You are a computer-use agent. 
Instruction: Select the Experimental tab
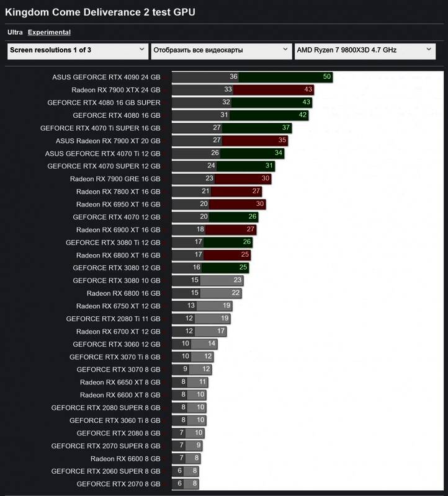coord(49,32)
